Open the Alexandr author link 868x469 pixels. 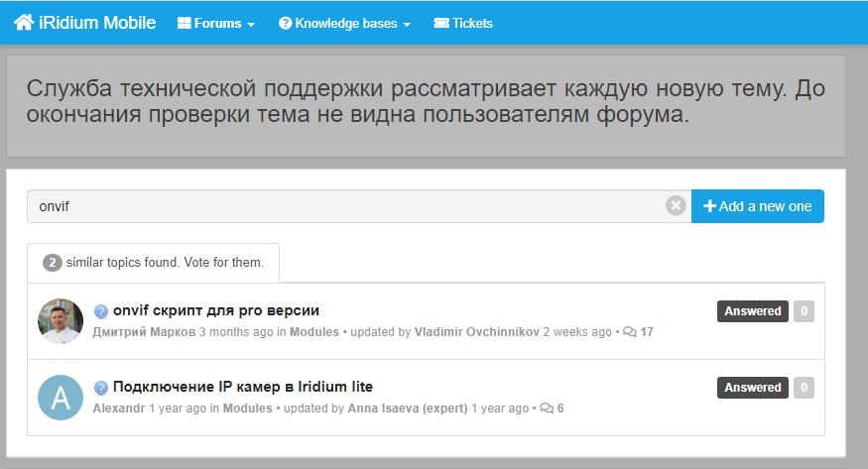coord(119,409)
